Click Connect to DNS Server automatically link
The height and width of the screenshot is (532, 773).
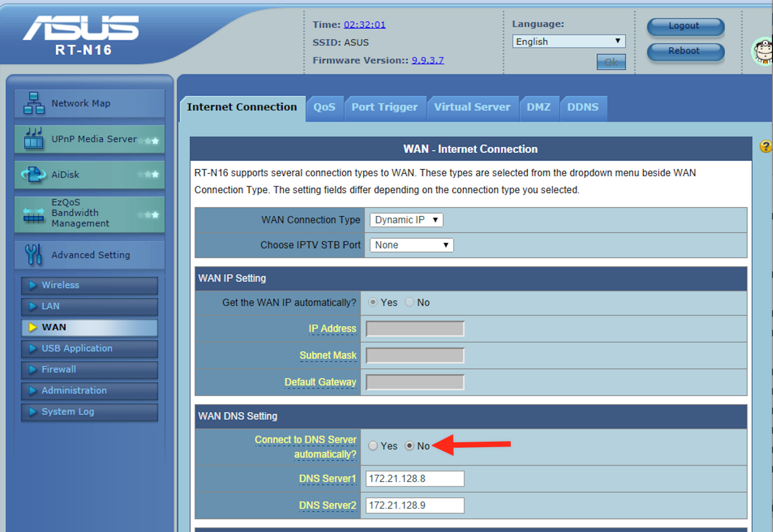(305, 447)
